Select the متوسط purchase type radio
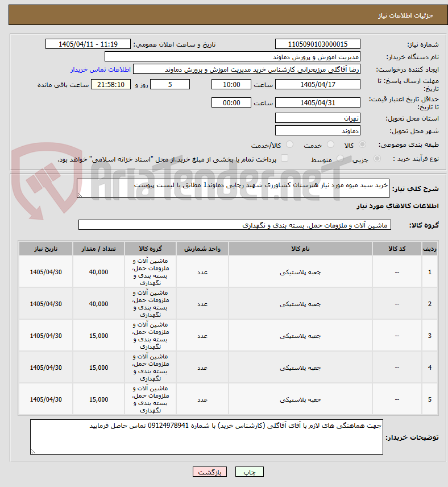 341,159
